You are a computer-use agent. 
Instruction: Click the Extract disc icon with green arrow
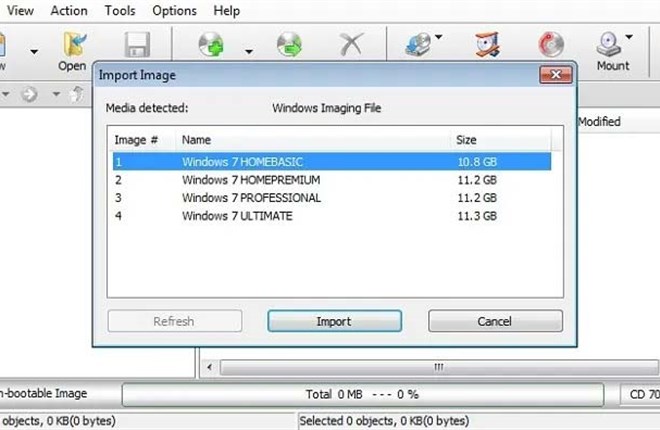coord(290,45)
